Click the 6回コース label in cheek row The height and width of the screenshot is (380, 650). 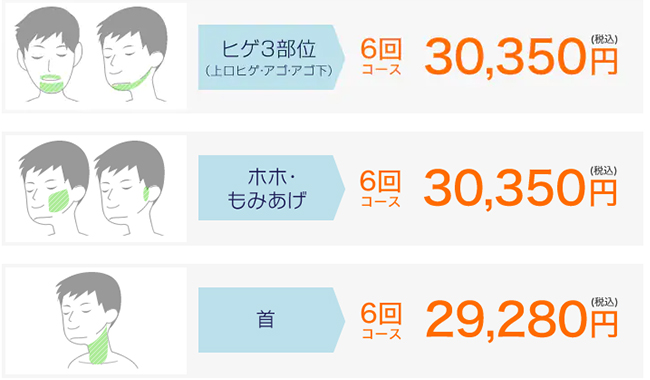[380, 189]
